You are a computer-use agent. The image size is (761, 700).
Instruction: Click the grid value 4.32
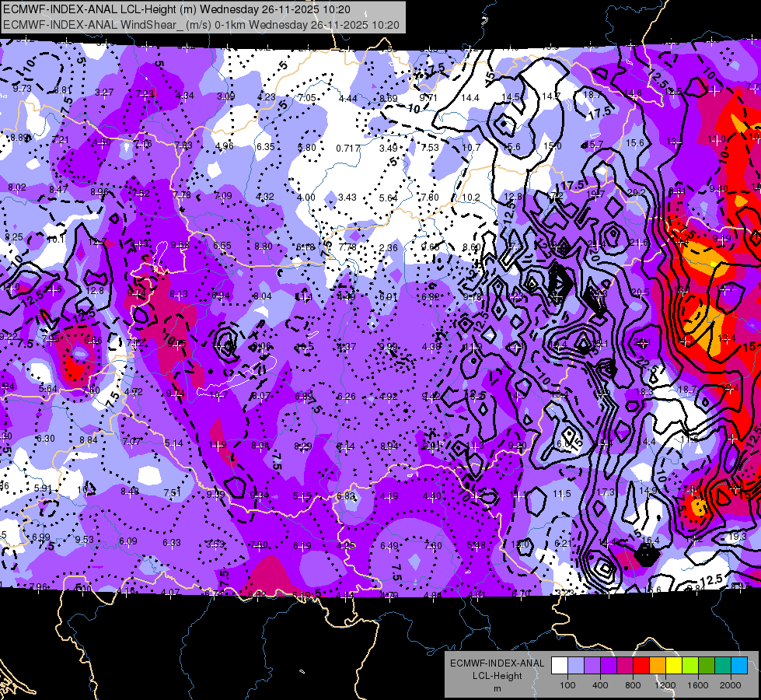265,197
